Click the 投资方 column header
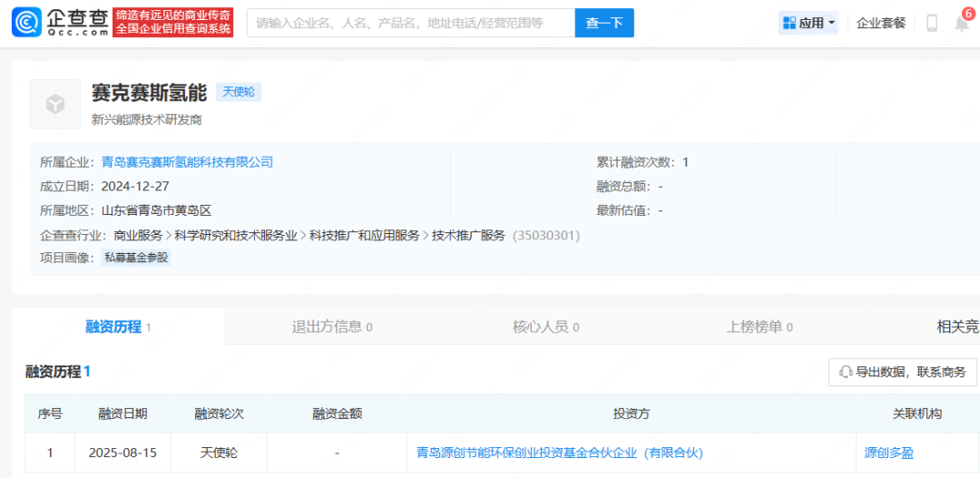 (x=632, y=414)
